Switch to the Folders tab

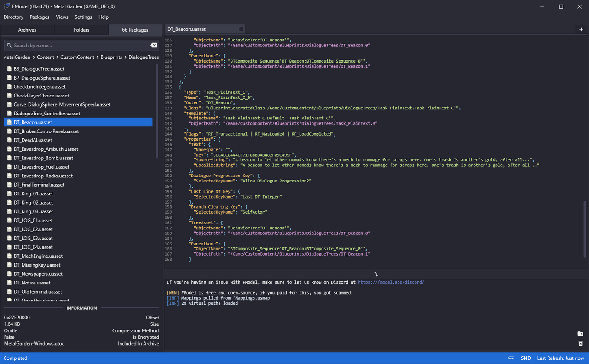[x=81, y=30]
